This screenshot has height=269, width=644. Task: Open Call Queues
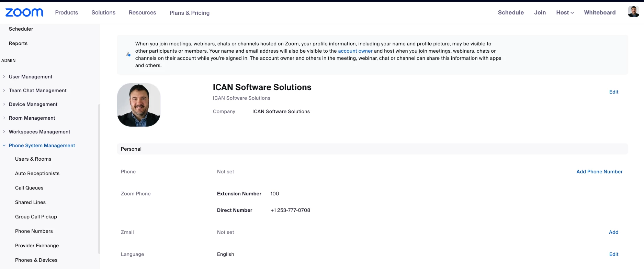click(29, 188)
